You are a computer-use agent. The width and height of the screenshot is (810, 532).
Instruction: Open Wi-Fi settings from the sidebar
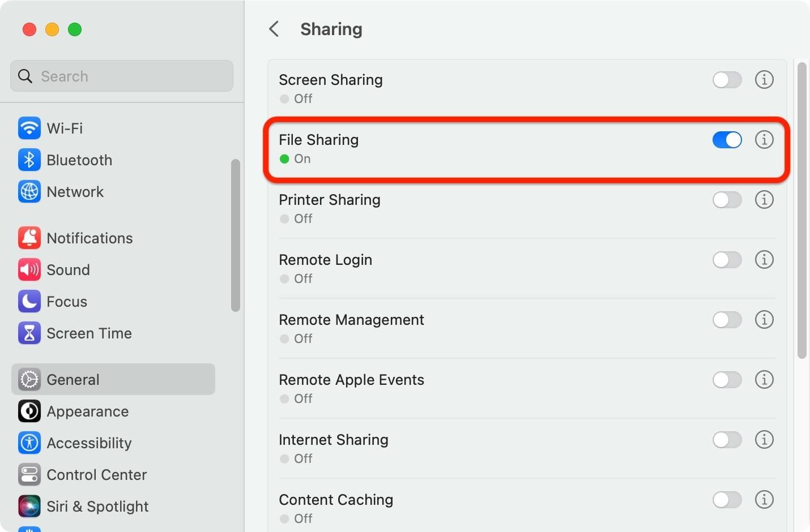[x=65, y=128]
